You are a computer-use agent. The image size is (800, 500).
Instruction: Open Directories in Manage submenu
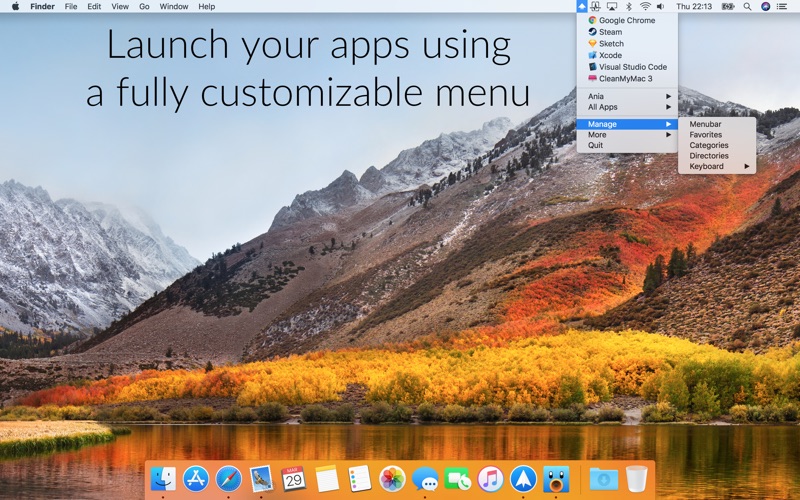point(717,156)
